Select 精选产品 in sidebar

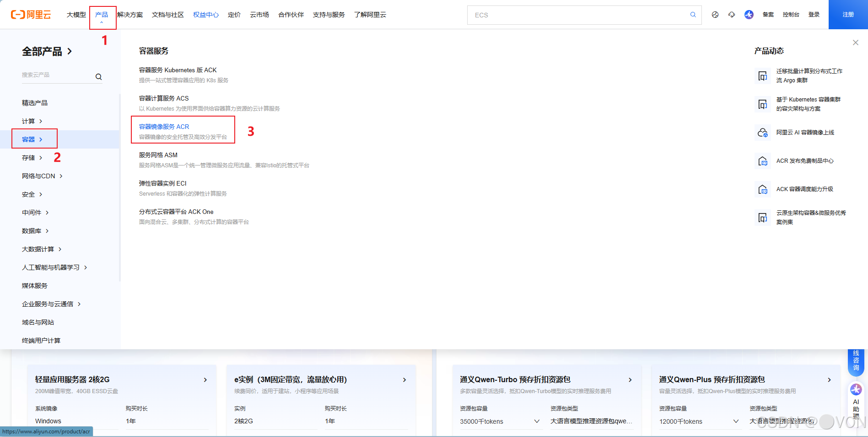point(35,103)
